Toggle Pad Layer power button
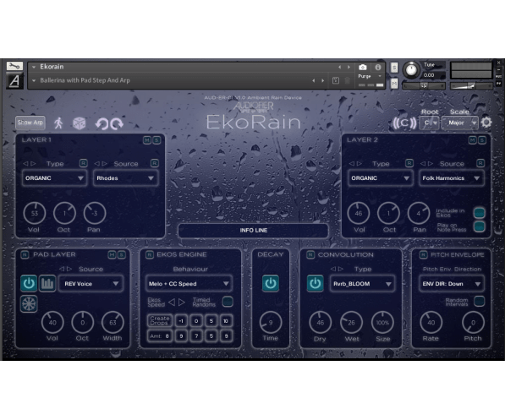505x420 pixels. click(x=29, y=284)
